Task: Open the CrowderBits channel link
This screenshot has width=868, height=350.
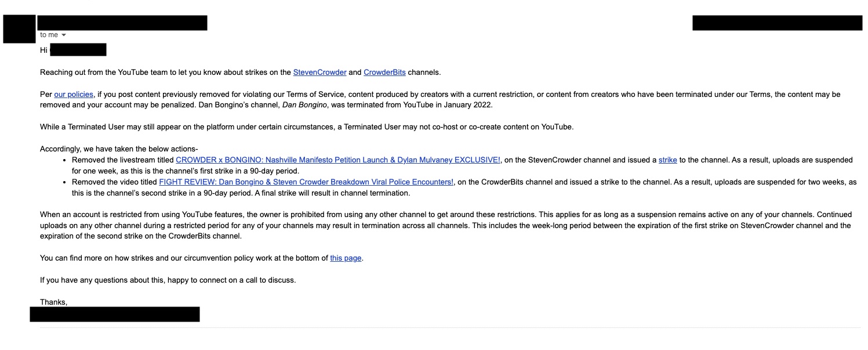Action: click(384, 73)
